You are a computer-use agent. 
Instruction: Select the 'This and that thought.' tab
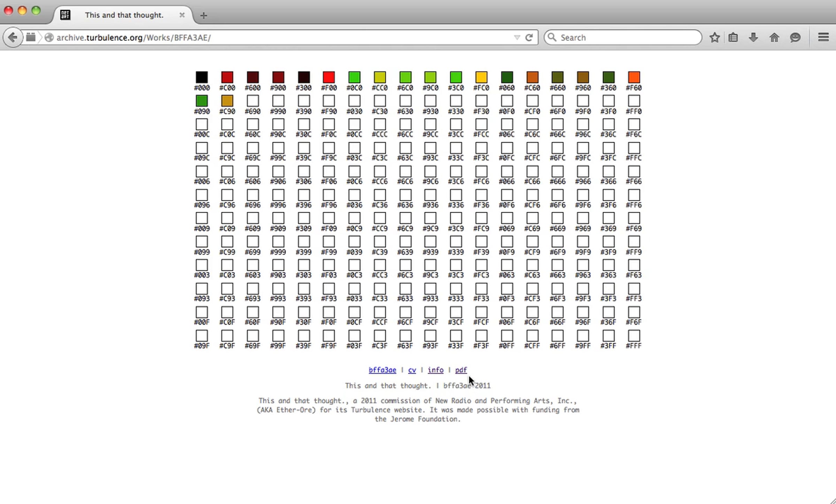124,15
